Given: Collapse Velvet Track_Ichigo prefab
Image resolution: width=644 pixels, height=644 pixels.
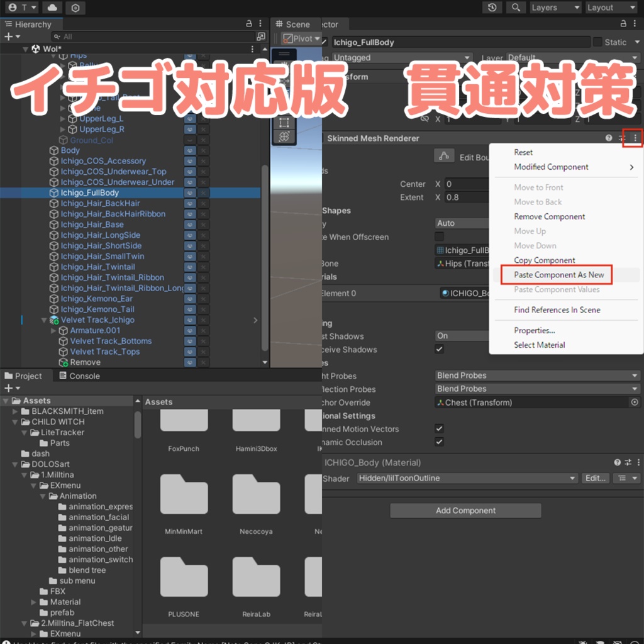Looking at the screenshot, I should coord(45,320).
